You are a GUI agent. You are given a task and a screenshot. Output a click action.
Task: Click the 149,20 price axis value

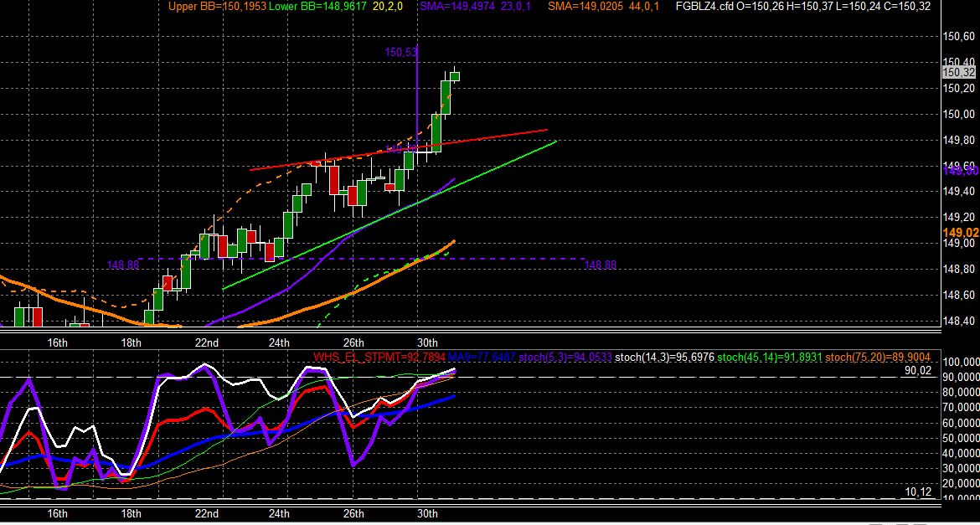959,218
